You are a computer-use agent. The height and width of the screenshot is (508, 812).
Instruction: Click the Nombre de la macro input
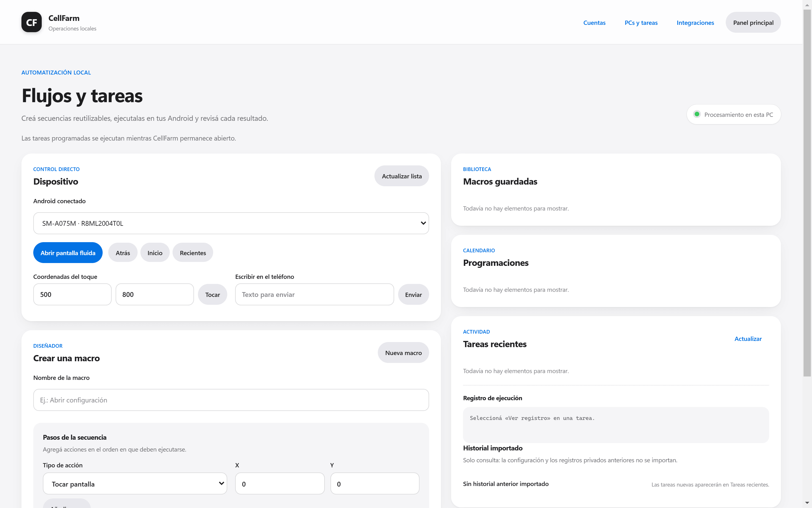click(231, 400)
